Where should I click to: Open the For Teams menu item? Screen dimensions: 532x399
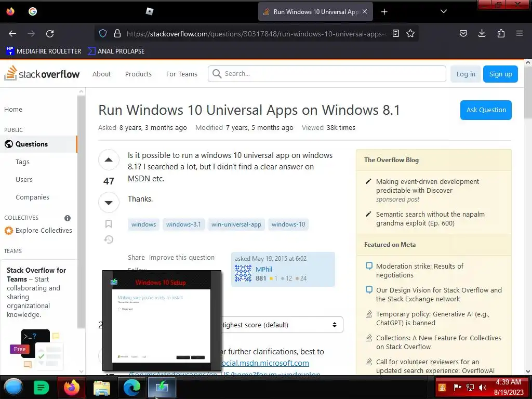[x=181, y=74]
